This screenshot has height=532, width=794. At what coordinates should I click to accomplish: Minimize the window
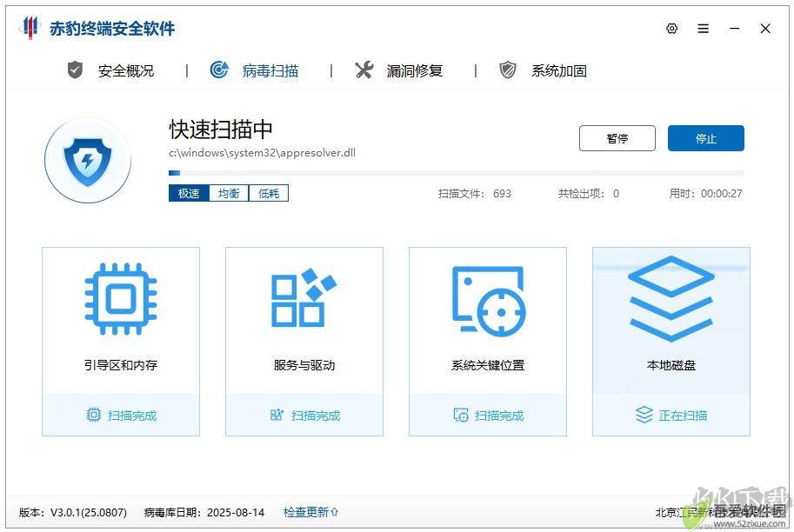tap(735, 29)
